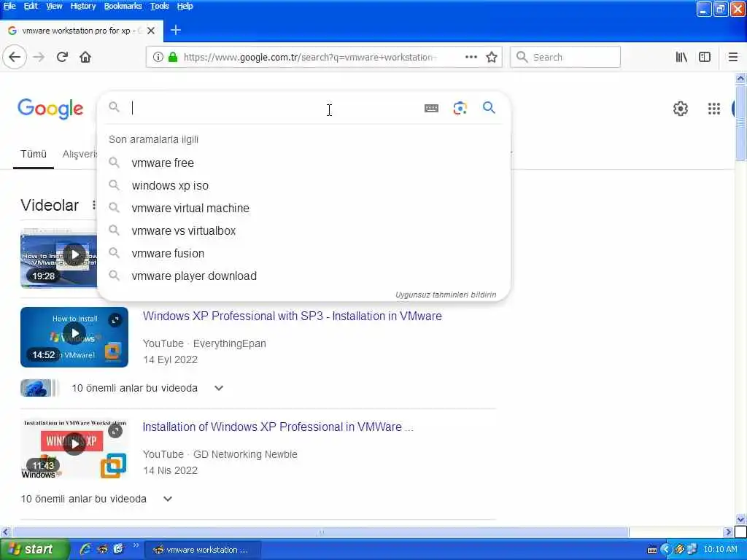The width and height of the screenshot is (747, 560).
Task: Select suggestion vmware free
Action: tap(303, 163)
